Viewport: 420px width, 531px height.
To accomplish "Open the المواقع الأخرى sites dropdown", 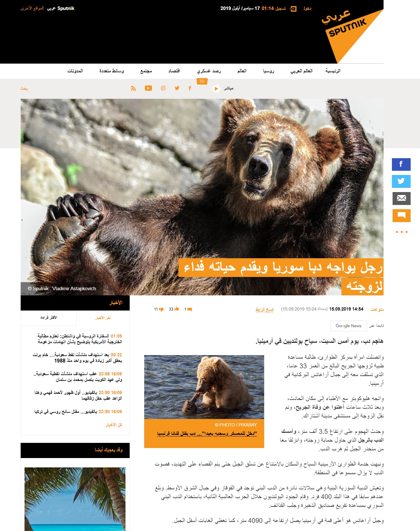I will (32, 8).
